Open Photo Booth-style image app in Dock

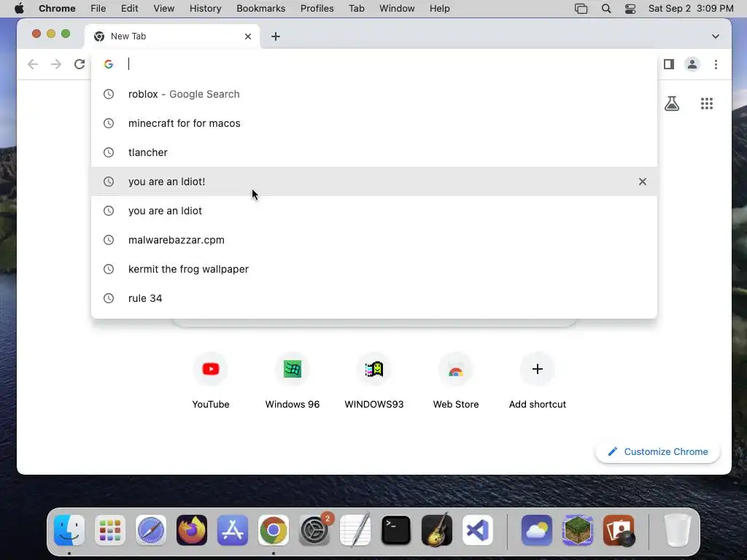(x=619, y=530)
